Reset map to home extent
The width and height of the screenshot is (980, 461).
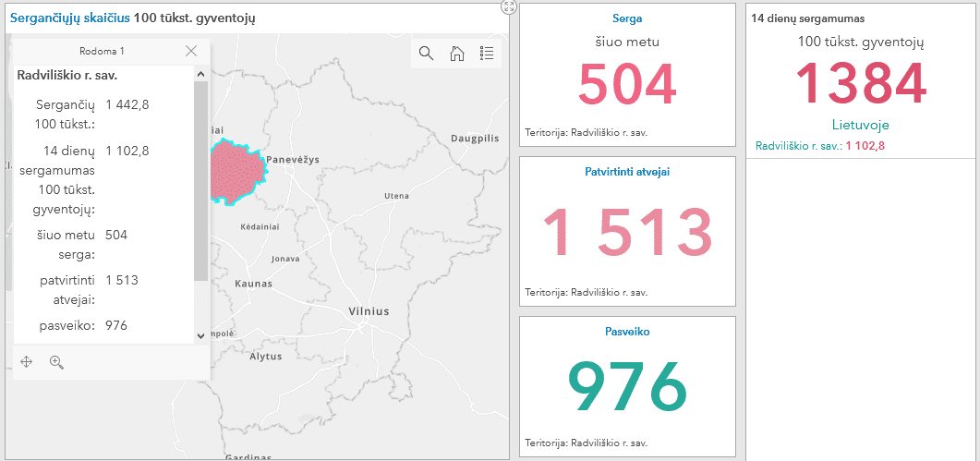[x=457, y=54]
